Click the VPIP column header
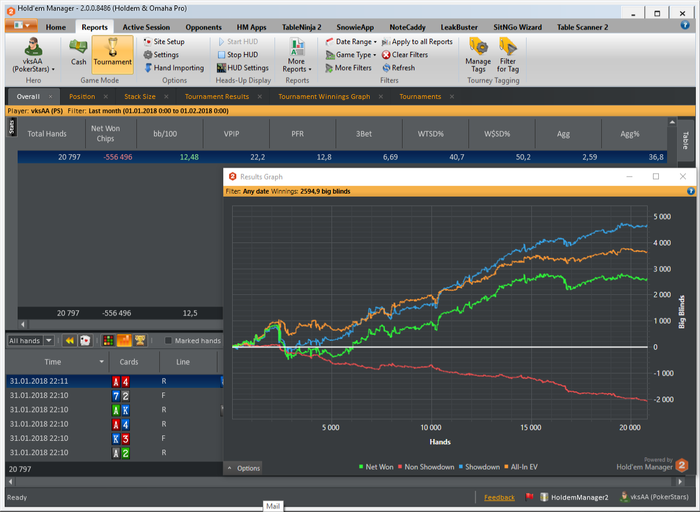The height and width of the screenshot is (512, 700). pyautogui.click(x=236, y=133)
